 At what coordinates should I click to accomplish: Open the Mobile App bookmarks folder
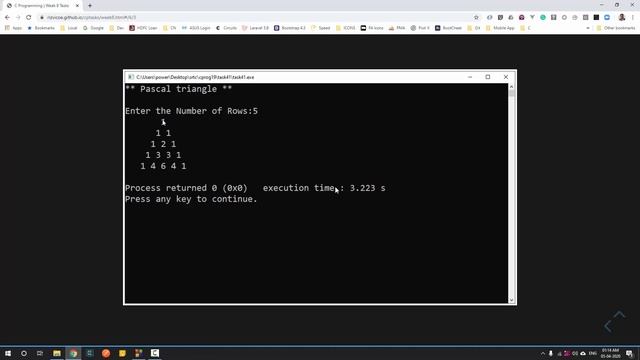tap(500, 28)
